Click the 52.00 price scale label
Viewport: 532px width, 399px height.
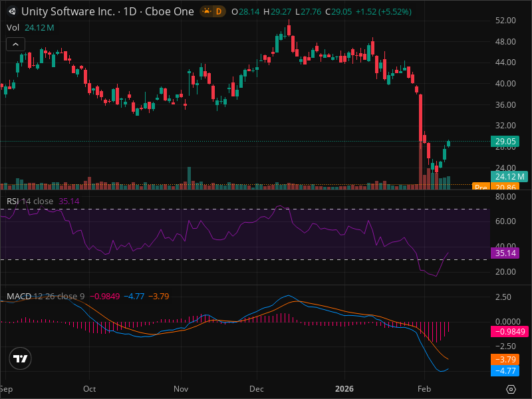[x=505, y=21]
